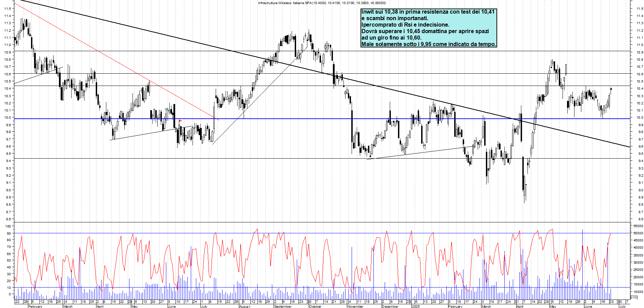Click the 10.9 label on the right price axis
644x308 pixels.
pos(640,52)
